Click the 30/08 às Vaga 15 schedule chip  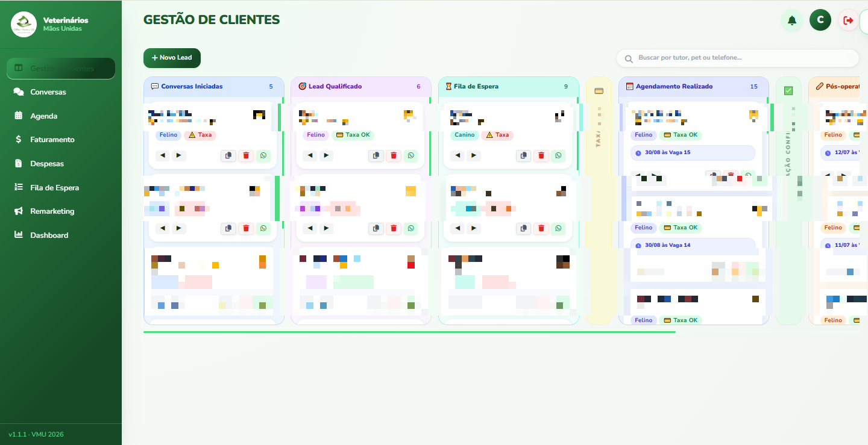click(x=693, y=152)
